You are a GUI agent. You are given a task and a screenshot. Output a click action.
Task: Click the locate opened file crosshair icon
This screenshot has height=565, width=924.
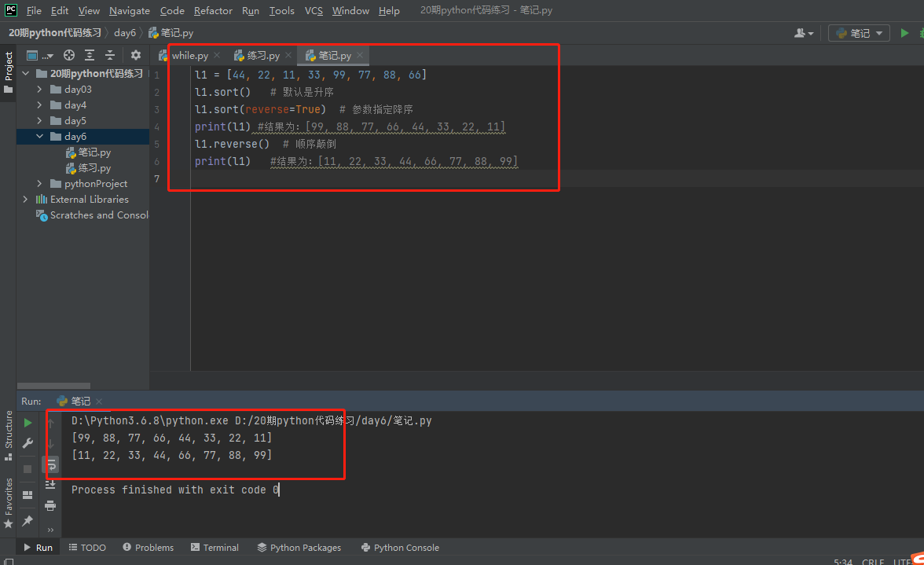point(69,55)
